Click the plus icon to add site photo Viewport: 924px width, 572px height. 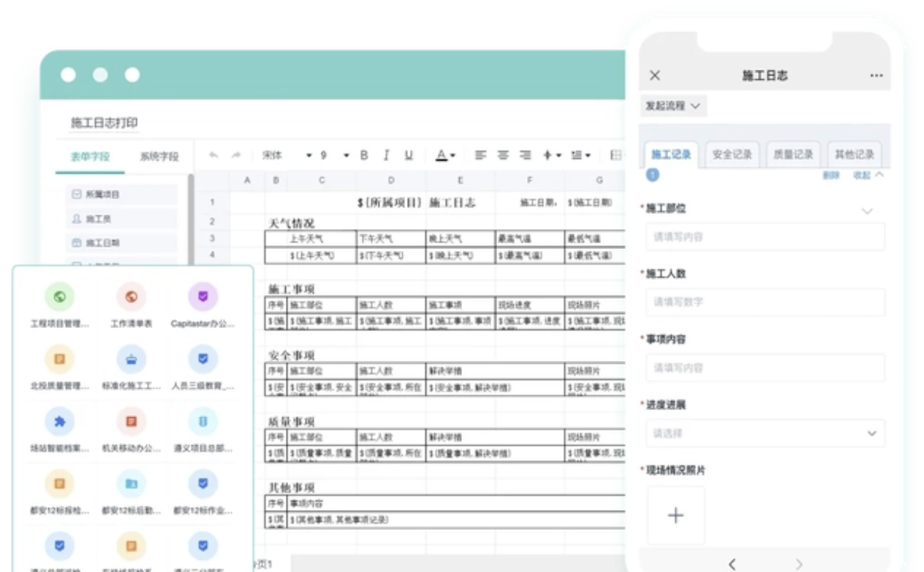[x=675, y=515]
